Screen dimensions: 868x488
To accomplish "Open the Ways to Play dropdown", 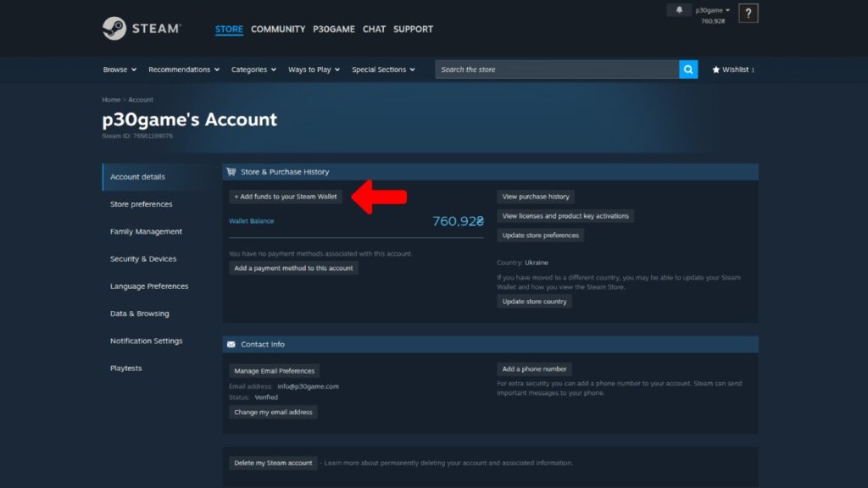I will (x=314, y=69).
